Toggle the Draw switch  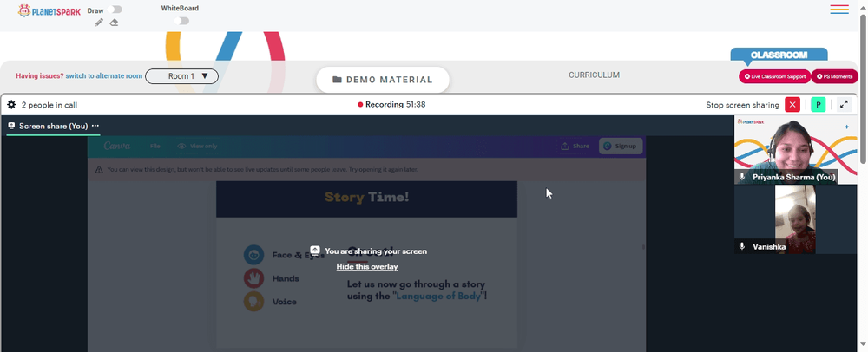tap(115, 10)
